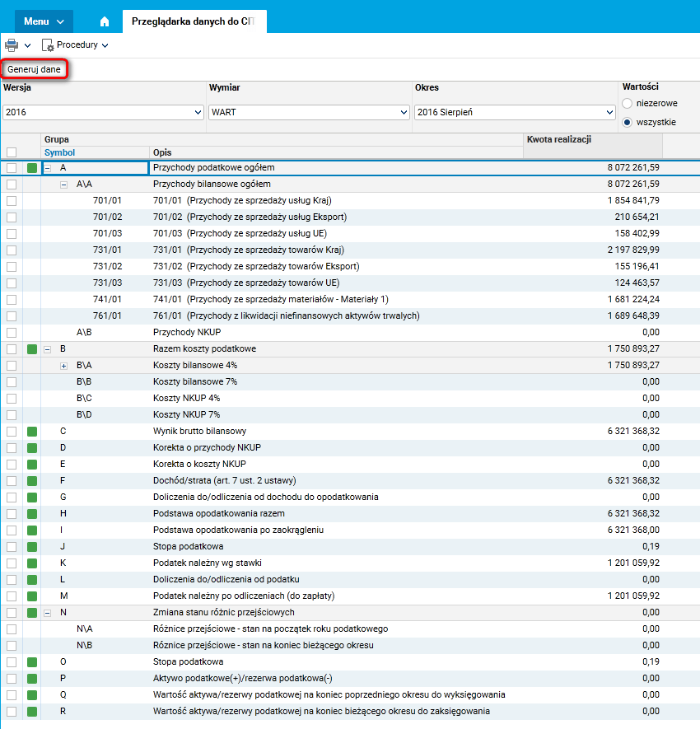700x729 pixels.
Task: Click green square in row I
Action: pos(32,530)
